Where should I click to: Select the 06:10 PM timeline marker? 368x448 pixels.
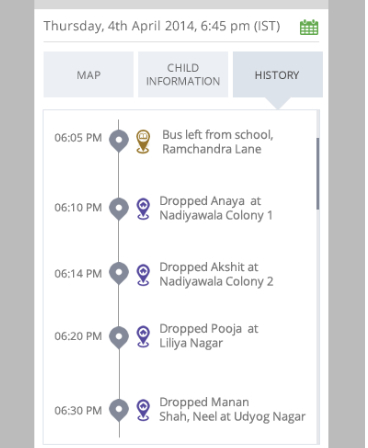pos(119,209)
